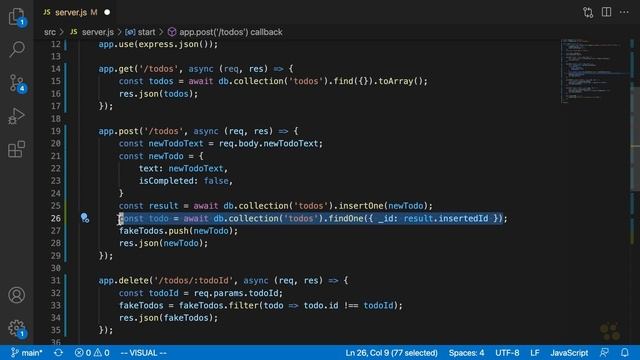The height and width of the screenshot is (360, 640).
Task: Open the More Actions ellipsis menu
Action: click(x=624, y=12)
